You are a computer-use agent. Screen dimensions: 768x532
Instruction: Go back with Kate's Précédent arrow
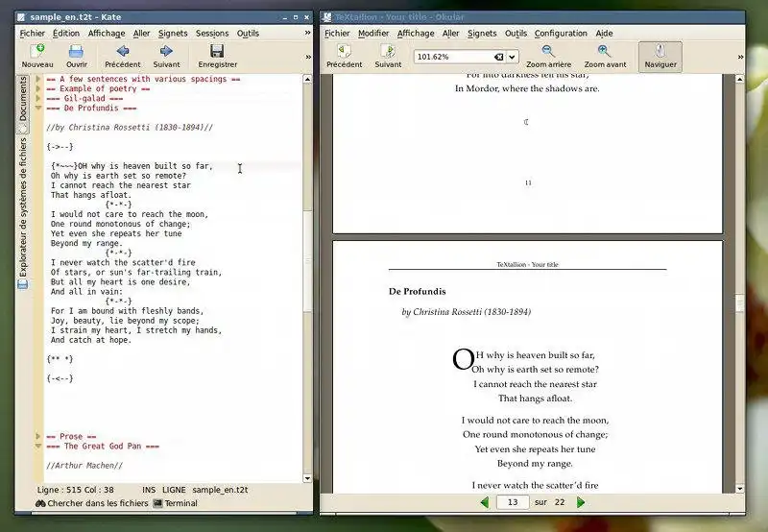[x=123, y=51]
